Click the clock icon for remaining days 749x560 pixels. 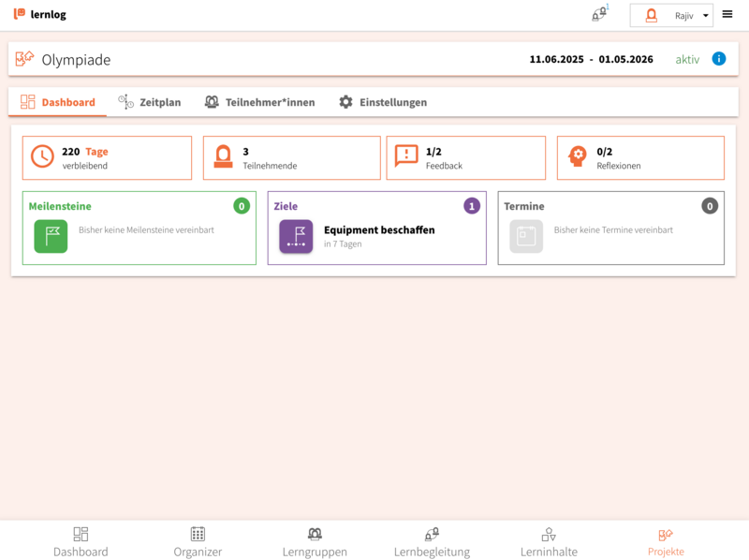42,156
